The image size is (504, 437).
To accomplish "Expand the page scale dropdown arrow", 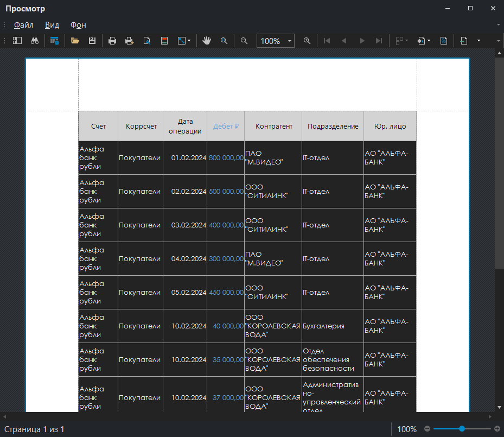I will point(189,41).
